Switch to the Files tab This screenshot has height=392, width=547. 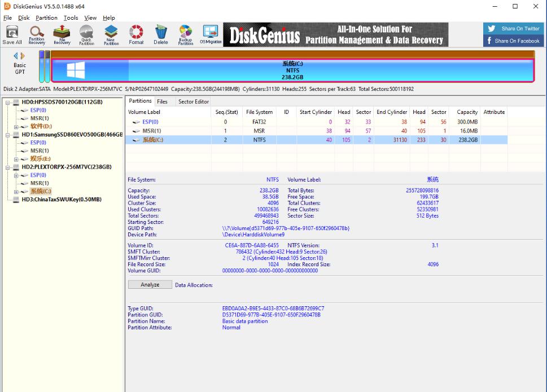point(162,102)
